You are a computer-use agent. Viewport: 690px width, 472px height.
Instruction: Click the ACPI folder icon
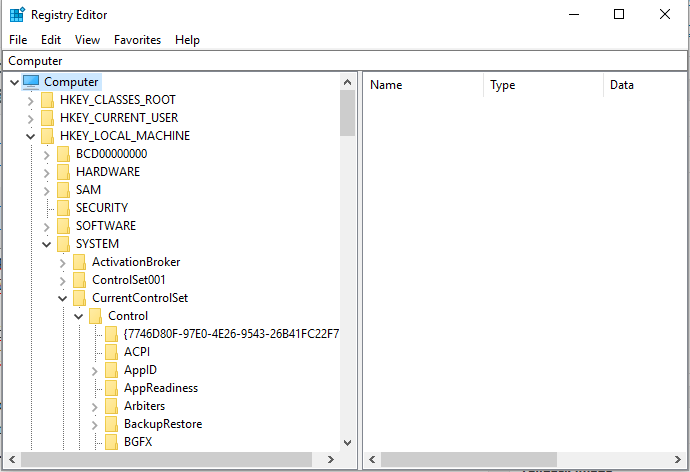(112, 352)
